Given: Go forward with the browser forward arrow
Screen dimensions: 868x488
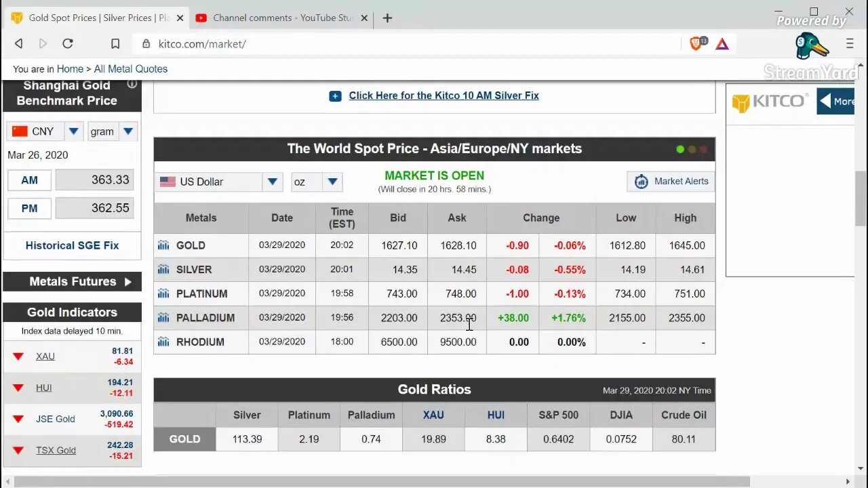Looking at the screenshot, I should click(43, 43).
